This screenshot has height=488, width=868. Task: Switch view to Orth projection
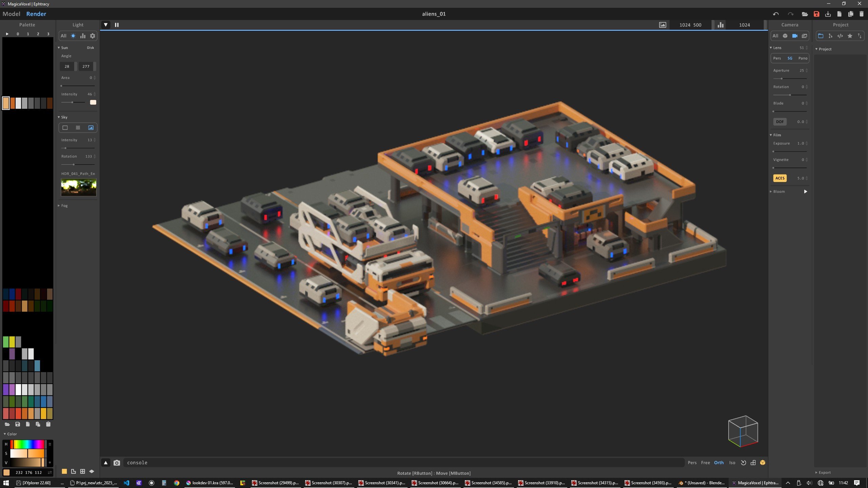[719, 463]
